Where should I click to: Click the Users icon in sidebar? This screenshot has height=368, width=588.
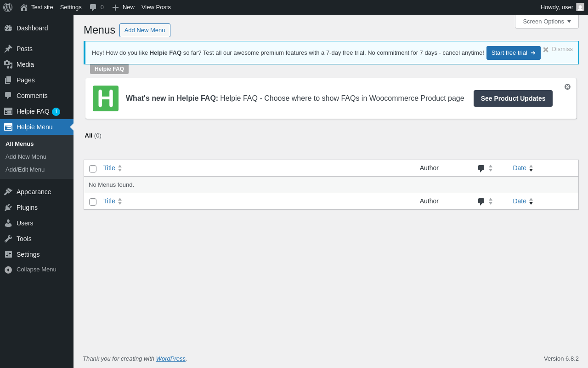coord(8,223)
